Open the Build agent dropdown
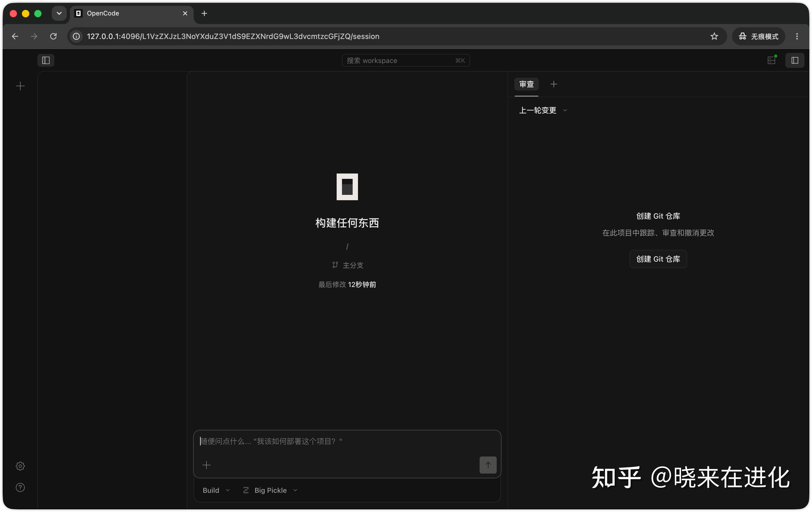This screenshot has width=812, height=512. tap(216, 490)
